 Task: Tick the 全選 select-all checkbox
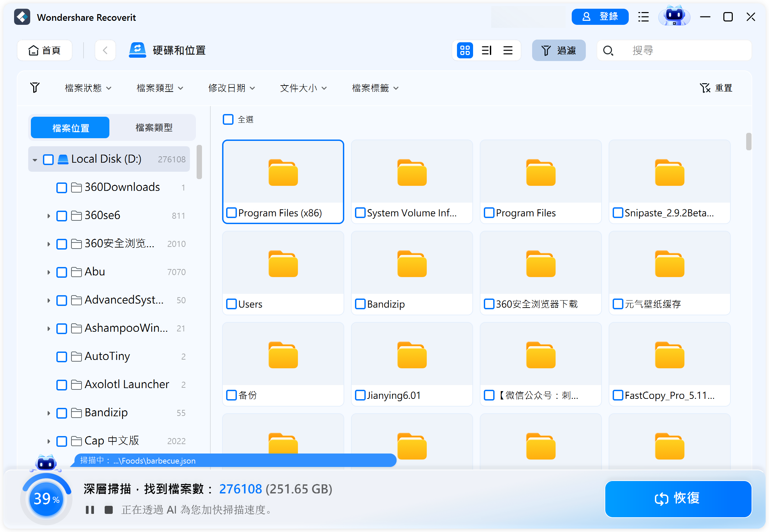pos(228,119)
